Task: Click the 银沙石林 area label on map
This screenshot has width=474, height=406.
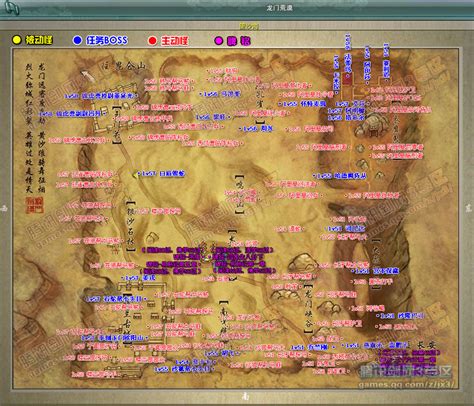Action: coord(130,226)
